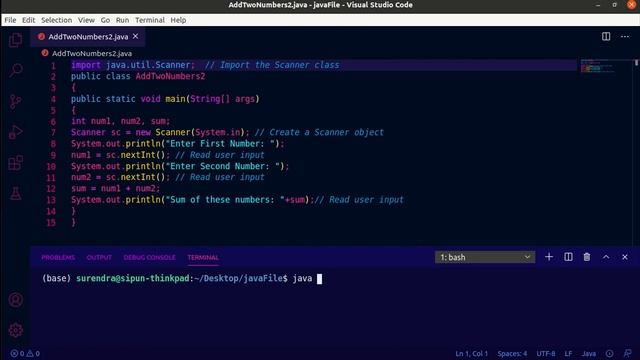640x360 pixels.
Task: Open the editor More Actions ellipsis
Action: 625,37
